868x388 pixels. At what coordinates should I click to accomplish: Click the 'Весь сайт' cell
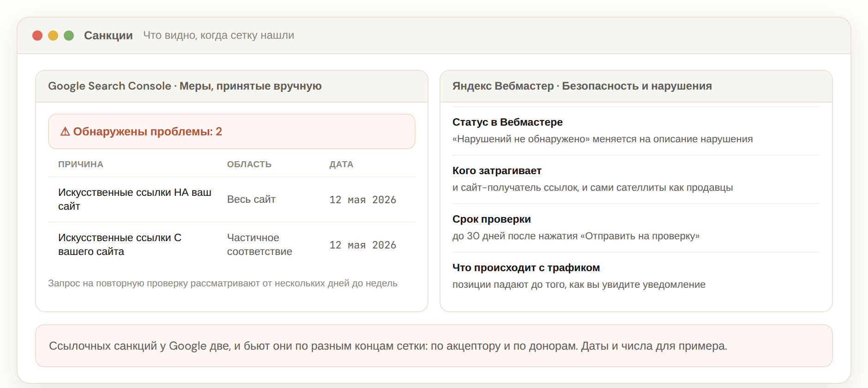pyautogui.click(x=251, y=200)
